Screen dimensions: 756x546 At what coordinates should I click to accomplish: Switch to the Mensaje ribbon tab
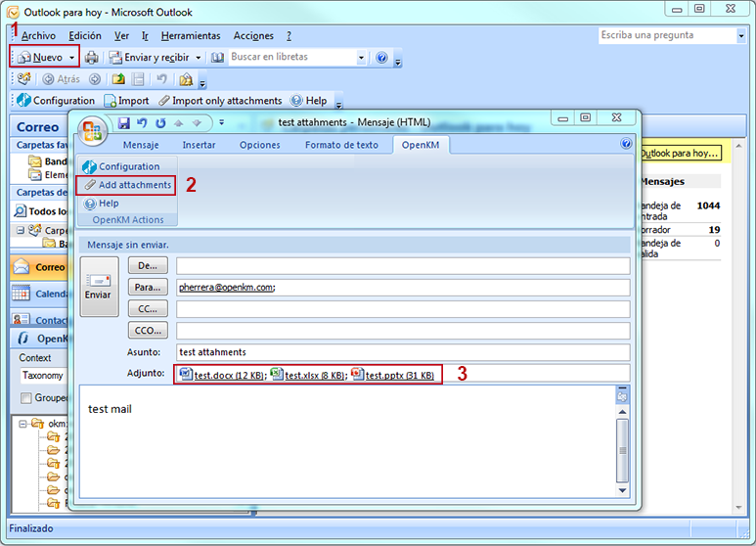140,145
